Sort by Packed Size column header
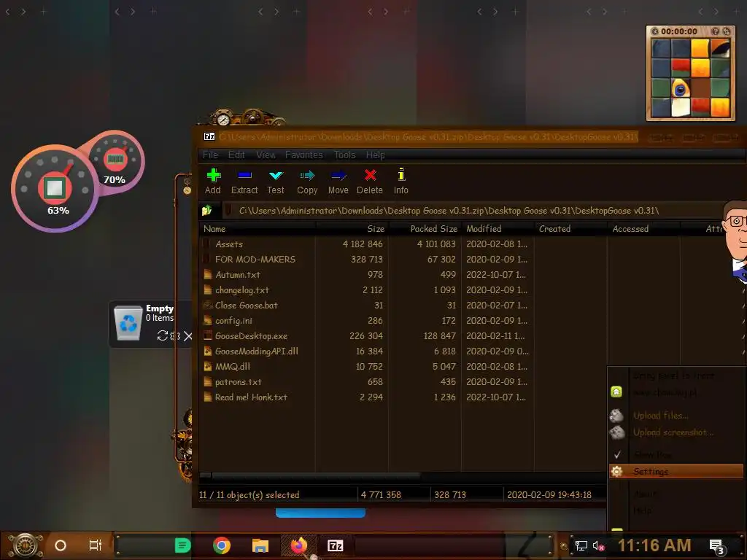The image size is (747, 560). (425, 228)
